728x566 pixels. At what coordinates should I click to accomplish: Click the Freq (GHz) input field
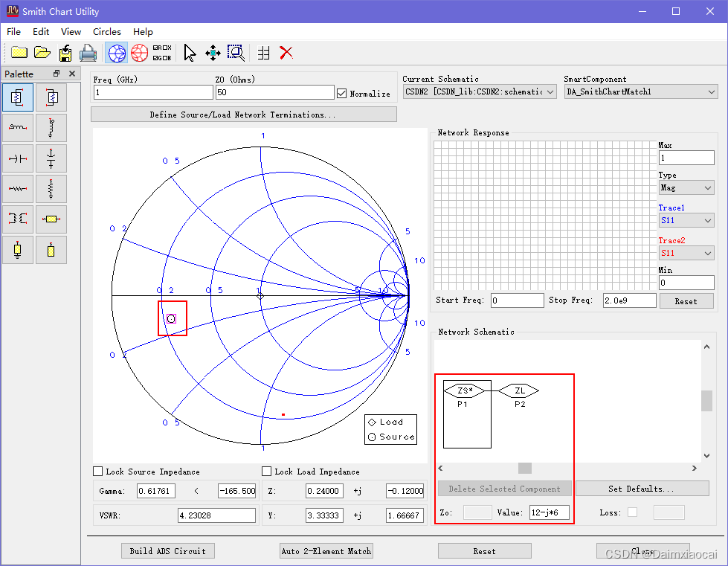(x=153, y=92)
